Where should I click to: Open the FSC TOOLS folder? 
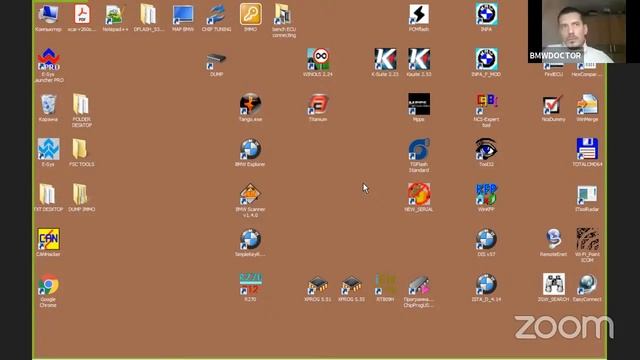click(x=81, y=149)
